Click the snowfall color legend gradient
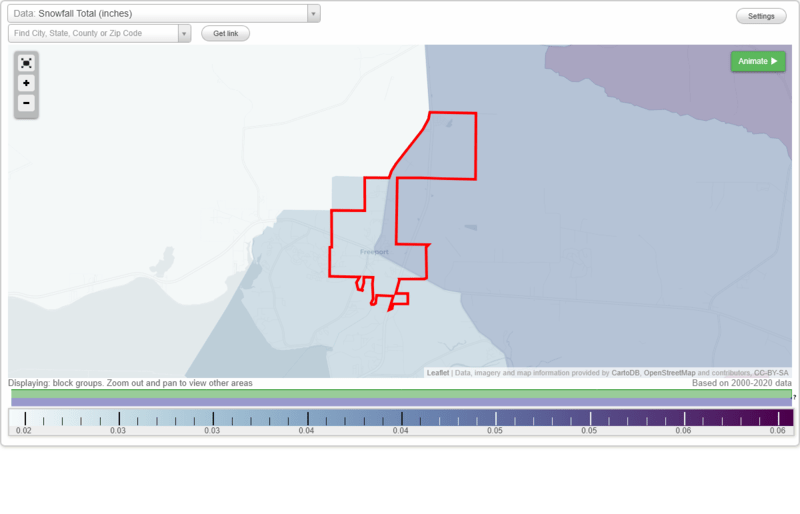The image size is (800, 514). coord(401,418)
